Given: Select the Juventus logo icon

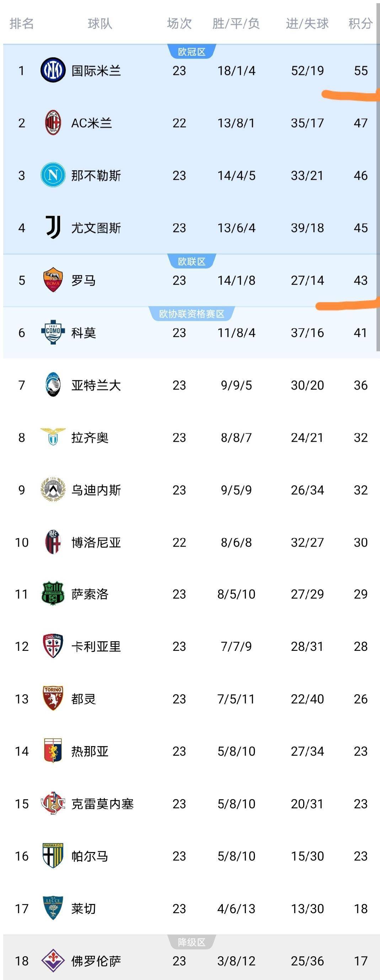Looking at the screenshot, I should pos(53,227).
